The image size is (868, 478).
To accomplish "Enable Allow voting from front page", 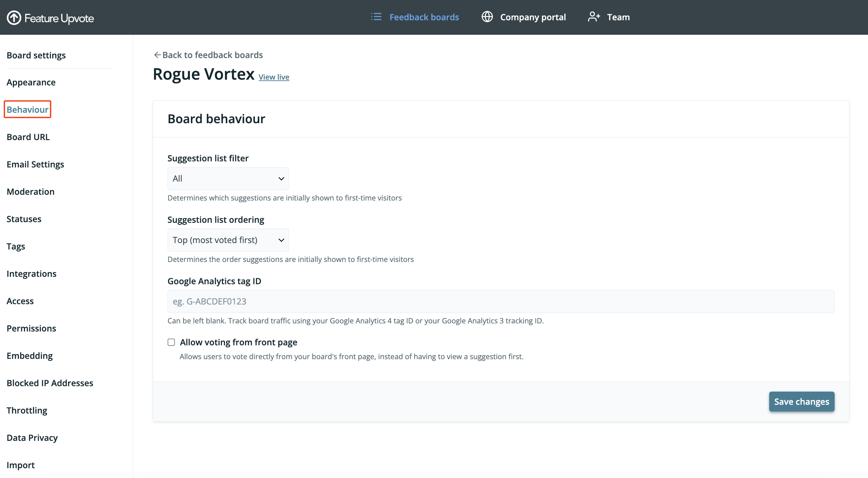I will pos(171,342).
